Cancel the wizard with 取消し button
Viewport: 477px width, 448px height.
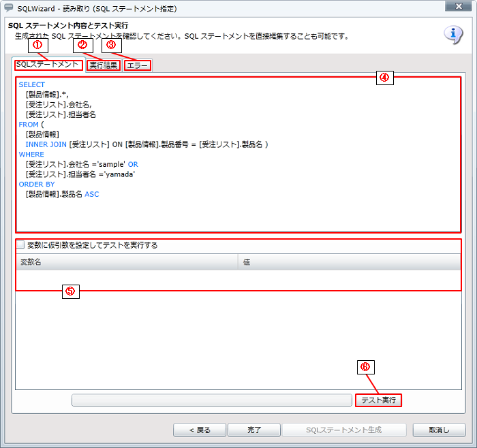click(440, 430)
